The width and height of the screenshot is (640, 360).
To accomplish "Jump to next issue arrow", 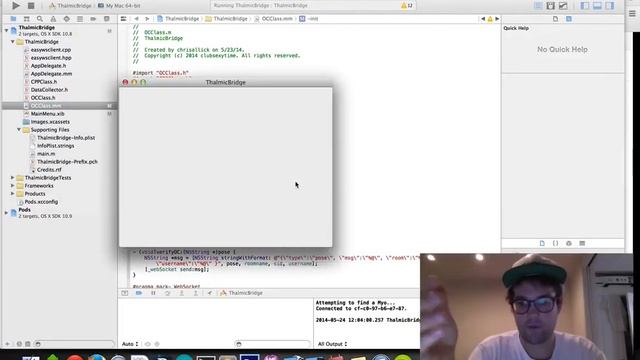I will pos(497,19).
